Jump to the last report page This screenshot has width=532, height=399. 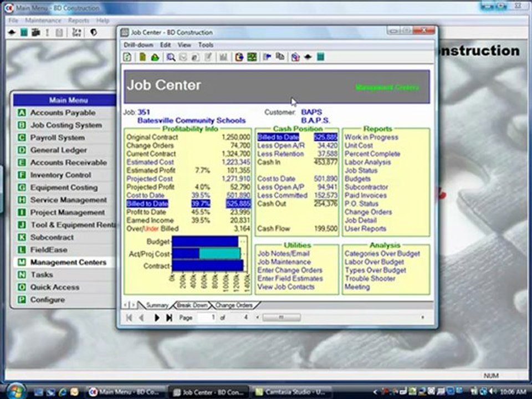[169, 318]
